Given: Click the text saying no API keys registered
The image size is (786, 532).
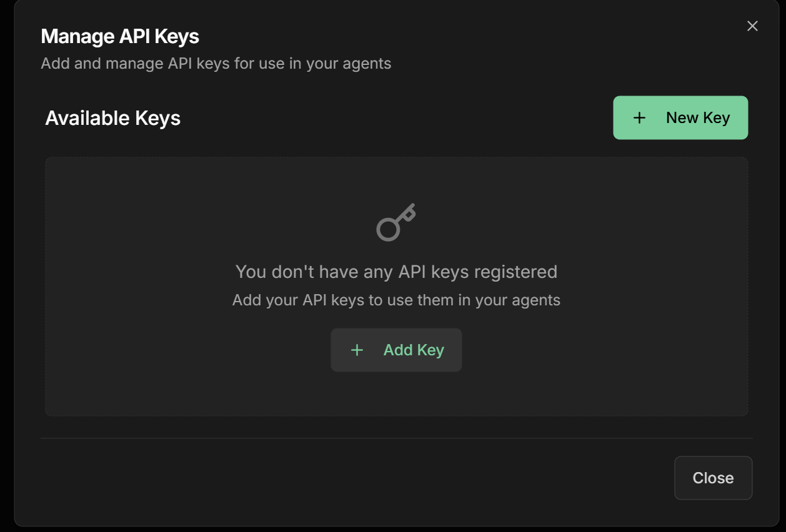Looking at the screenshot, I should pos(396,272).
